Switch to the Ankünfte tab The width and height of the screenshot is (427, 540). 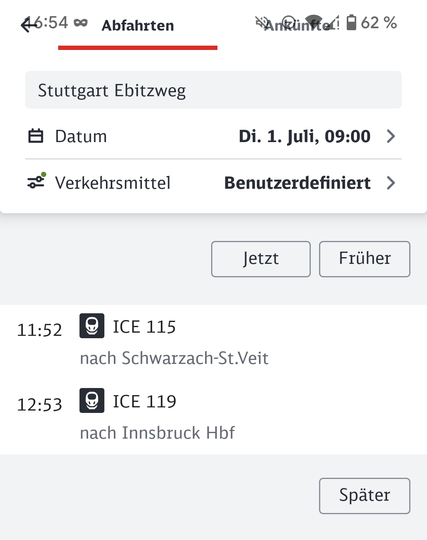[x=297, y=26]
